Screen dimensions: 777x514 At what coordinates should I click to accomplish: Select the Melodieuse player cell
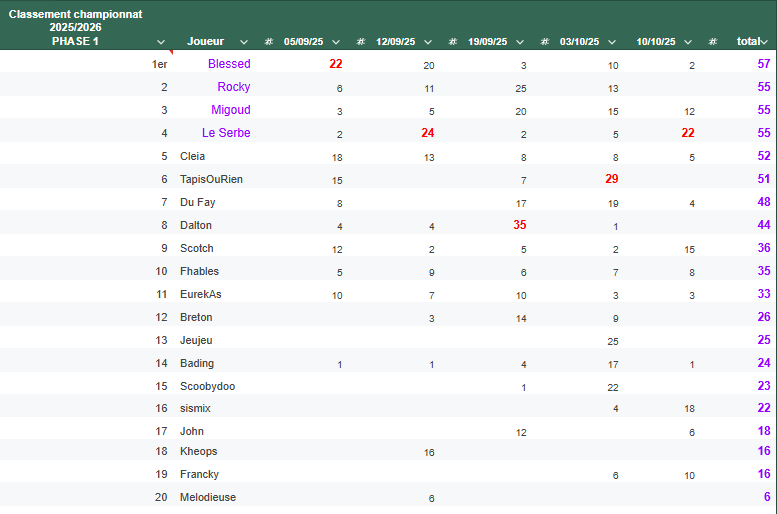point(208,497)
